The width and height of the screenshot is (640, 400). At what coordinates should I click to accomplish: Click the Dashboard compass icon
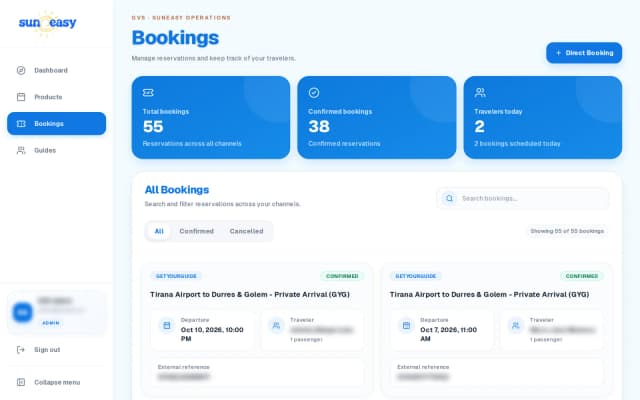[21, 70]
